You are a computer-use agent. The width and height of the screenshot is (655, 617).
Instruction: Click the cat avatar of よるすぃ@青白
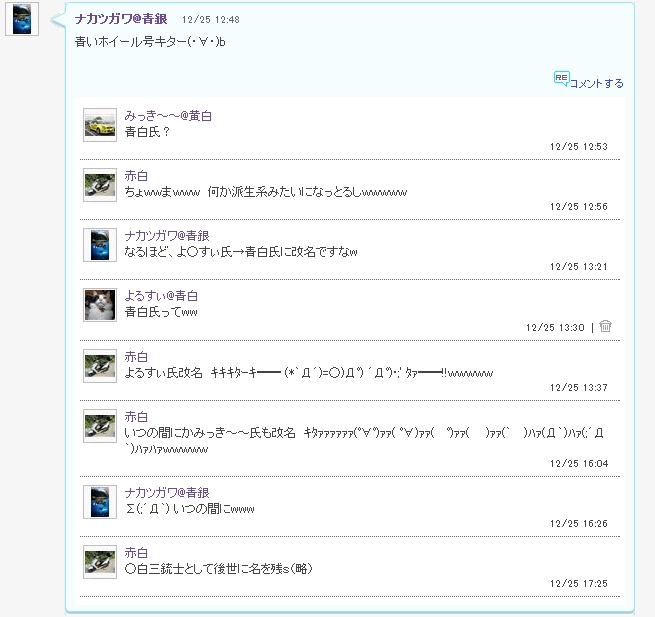click(100, 305)
